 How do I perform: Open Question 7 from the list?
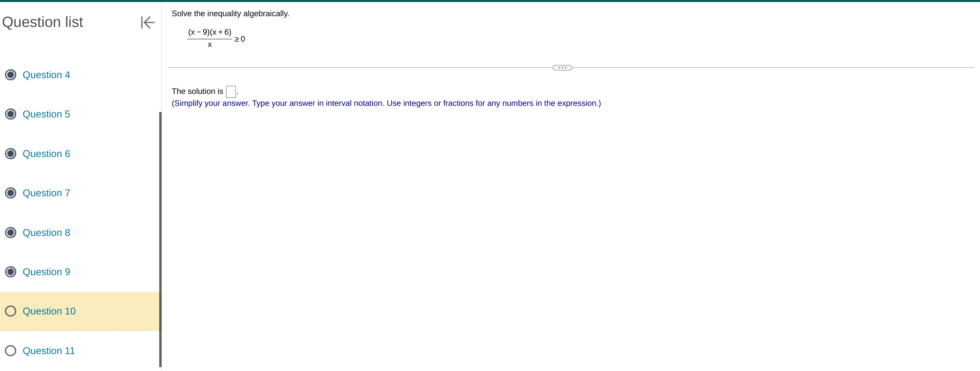[46, 193]
